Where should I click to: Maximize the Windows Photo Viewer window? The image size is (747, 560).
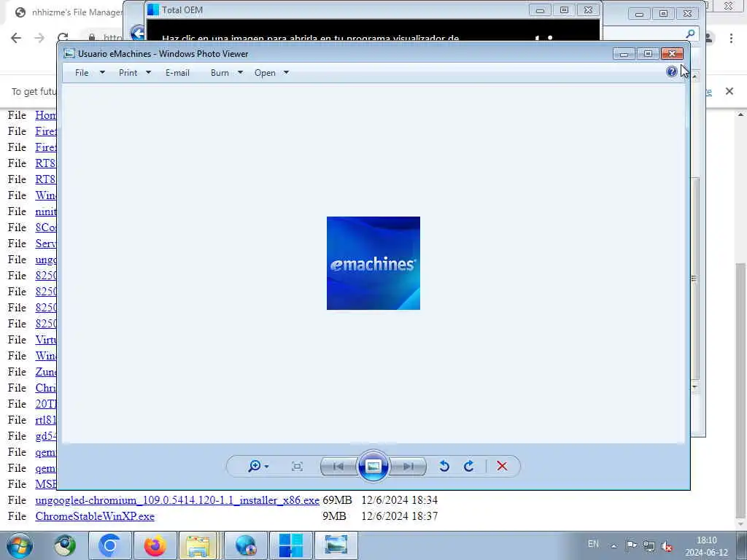648,54
